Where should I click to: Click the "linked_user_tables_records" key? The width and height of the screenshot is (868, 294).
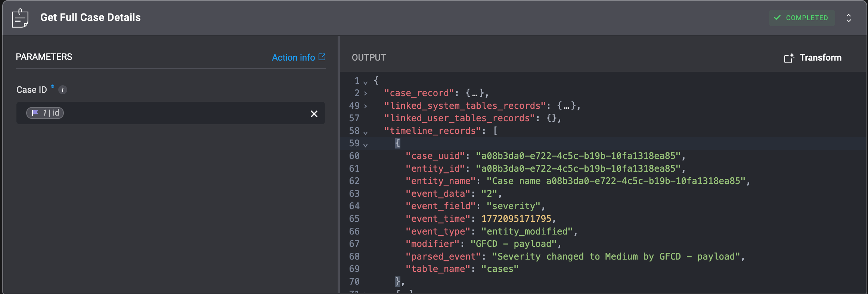click(460, 118)
